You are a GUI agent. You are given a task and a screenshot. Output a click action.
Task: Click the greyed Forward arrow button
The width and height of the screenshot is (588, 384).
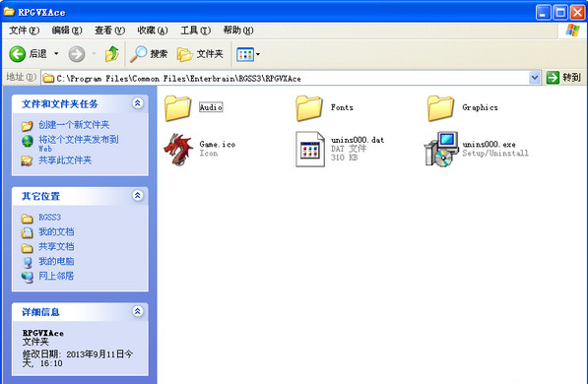[77, 54]
